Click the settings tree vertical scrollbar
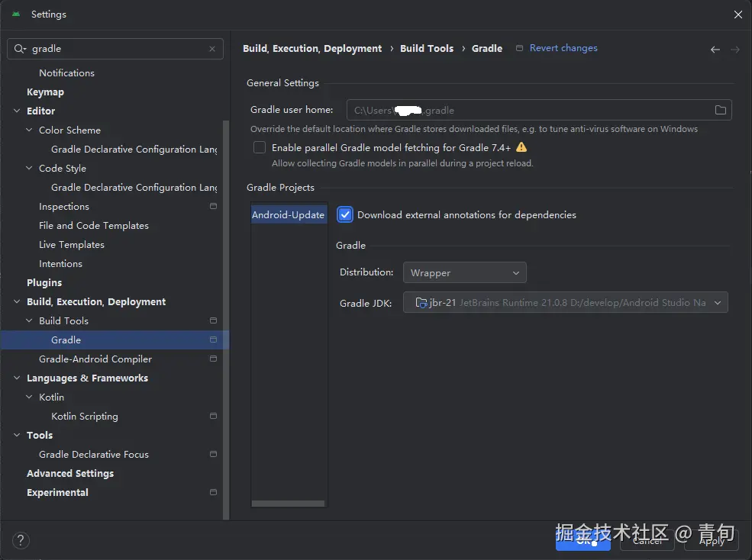Image resolution: width=752 pixels, height=560 pixels. pyautogui.click(x=226, y=320)
